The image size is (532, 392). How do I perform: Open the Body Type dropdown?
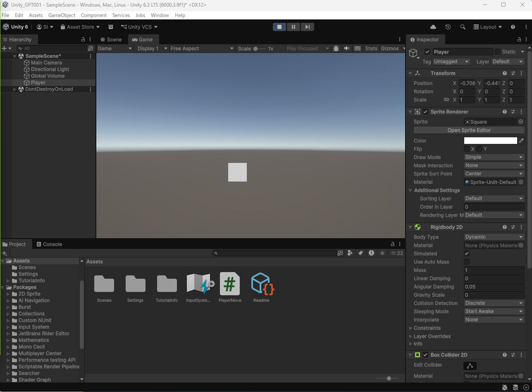pyautogui.click(x=494, y=237)
